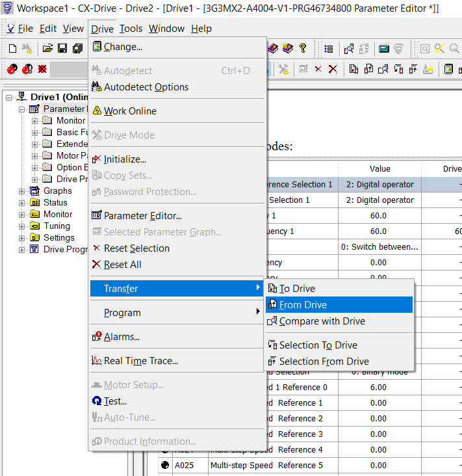
Task: Collapse the Drive1 root tree node
Action: coord(9,98)
